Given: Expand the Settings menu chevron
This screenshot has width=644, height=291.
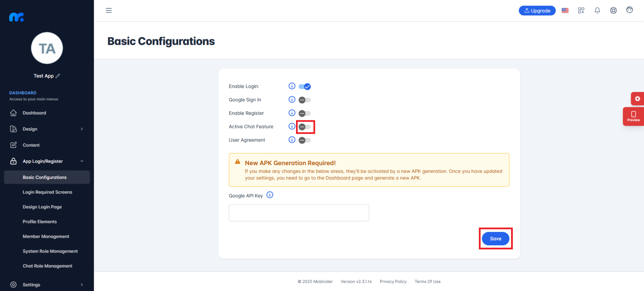Looking at the screenshot, I should [81, 285].
